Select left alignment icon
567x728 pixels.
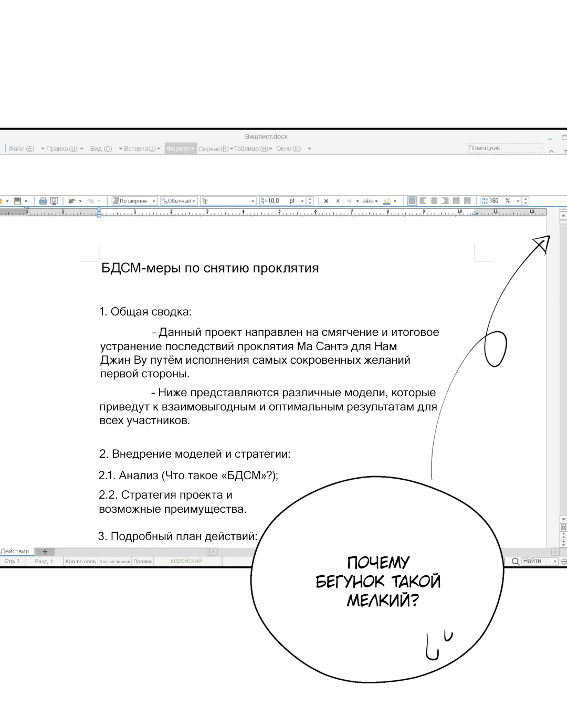tap(423, 201)
